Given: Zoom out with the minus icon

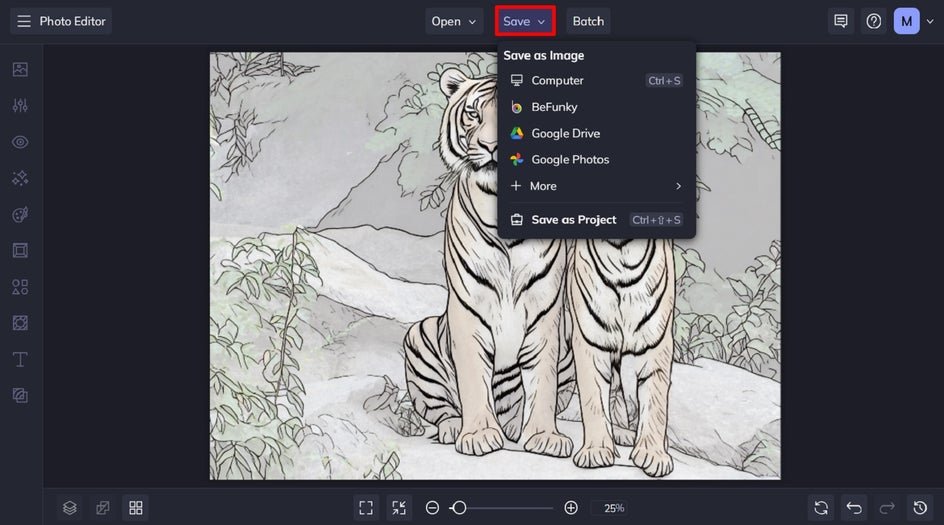Looking at the screenshot, I should [x=432, y=508].
